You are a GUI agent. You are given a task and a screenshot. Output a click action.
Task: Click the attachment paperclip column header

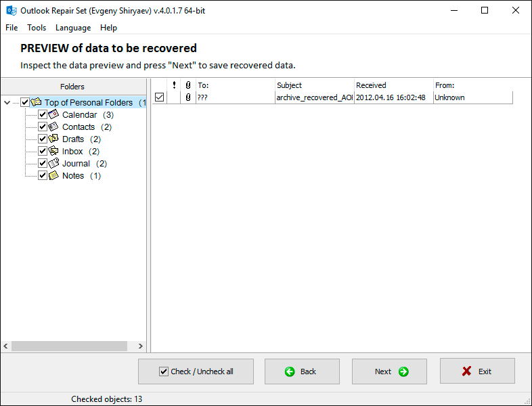(x=188, y=85)
